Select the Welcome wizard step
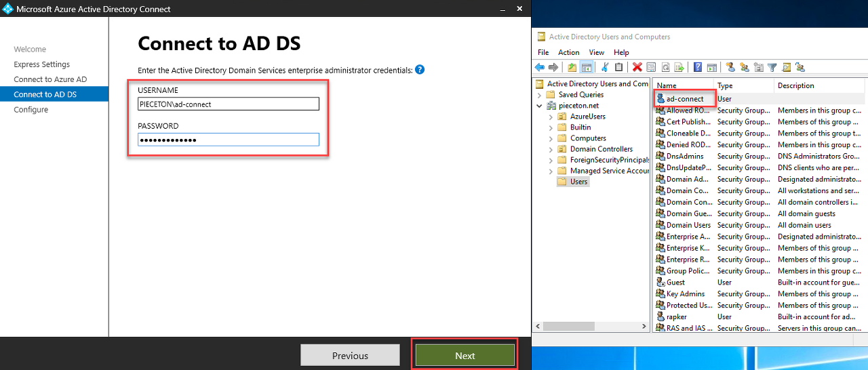The height and width of the screenshot is (370, 868). click(30, 49)
